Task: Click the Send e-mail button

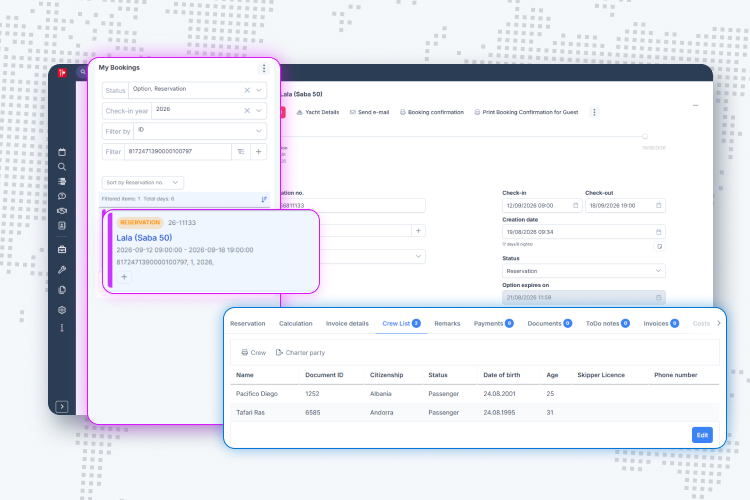Action: 369,112
